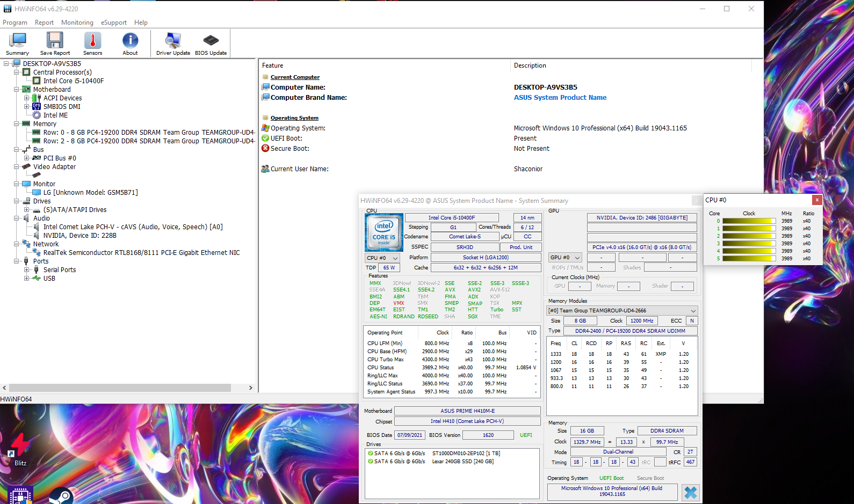Click the Core 3 clock bar
This screenshot has width=854, height=504.
(x=749, y=244)
